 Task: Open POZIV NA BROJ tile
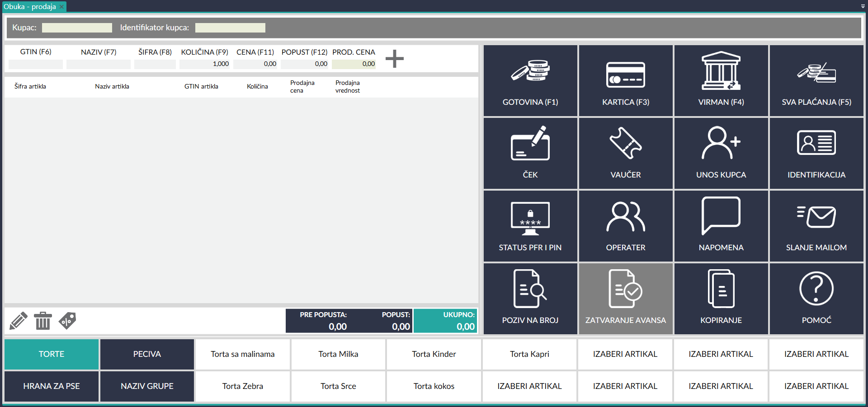[530, 299]
